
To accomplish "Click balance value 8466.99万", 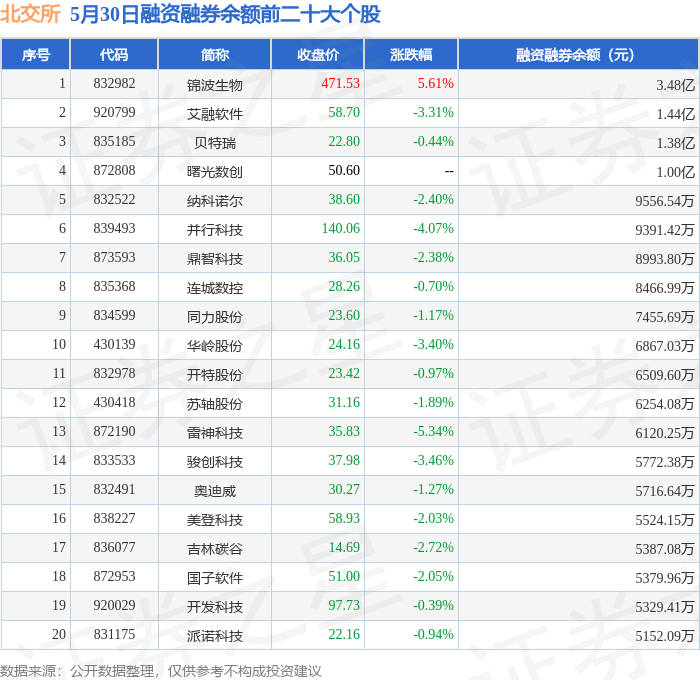I will coord(665,288).
